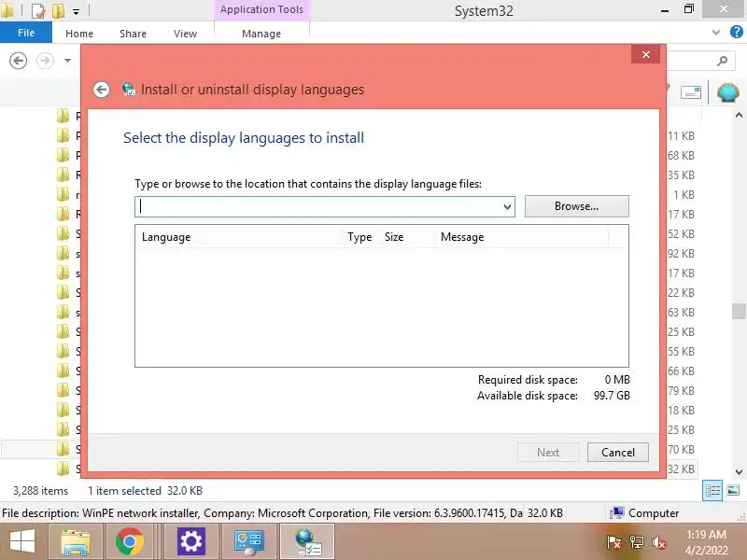This screenshot has height=560, width=747.
Task: Click the quick access Properties icon
Action: 38,10
